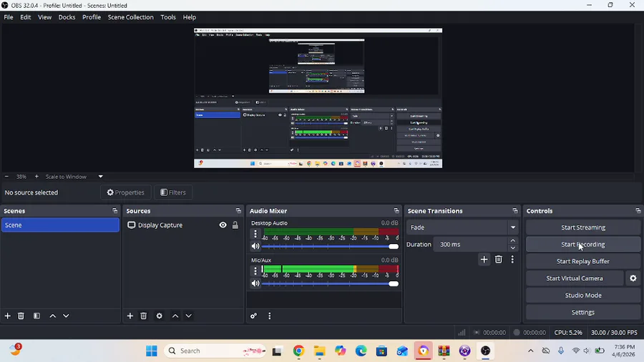Screen dimensions: 644x362
Task: Float the Scenes dock with popout icon
Action: (x=115, y=210)
